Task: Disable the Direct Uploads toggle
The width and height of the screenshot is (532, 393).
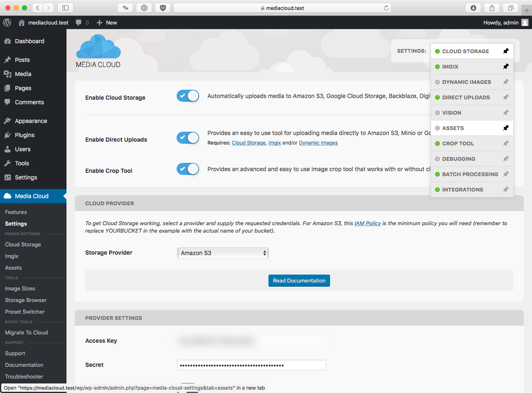Action: point(188,138)
